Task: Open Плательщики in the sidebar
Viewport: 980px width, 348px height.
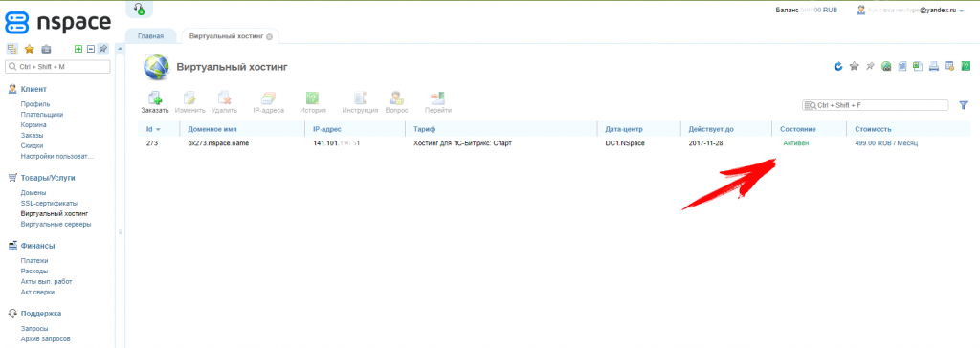Action: point(41,115)
